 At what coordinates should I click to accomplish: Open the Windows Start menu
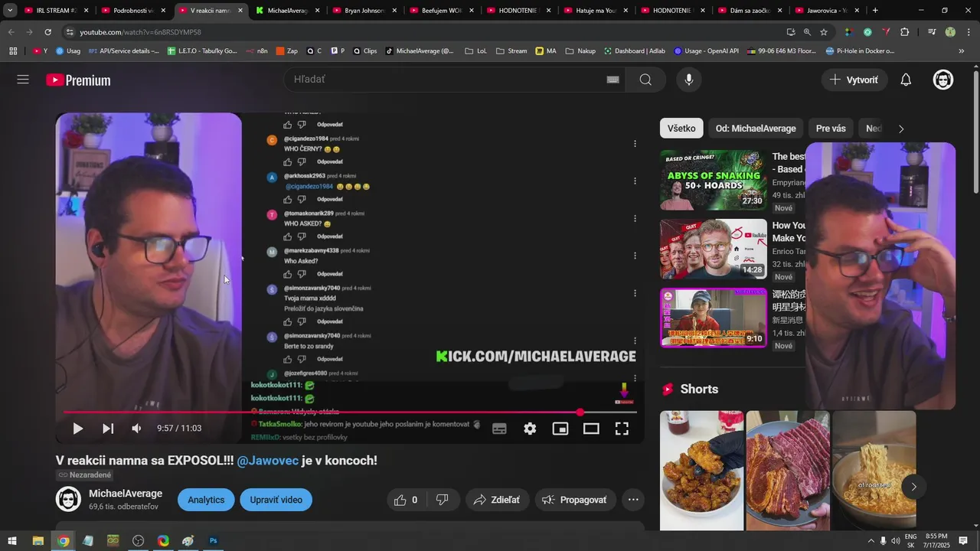pos(12,541)
